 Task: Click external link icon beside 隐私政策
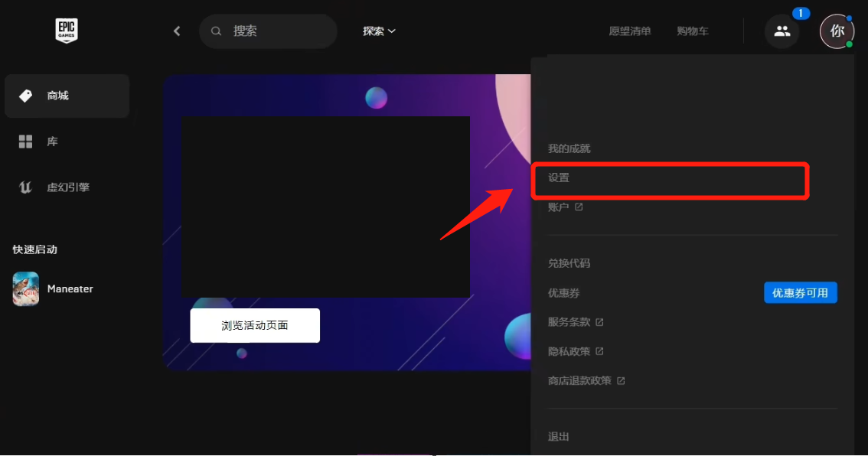pos(599,351)
